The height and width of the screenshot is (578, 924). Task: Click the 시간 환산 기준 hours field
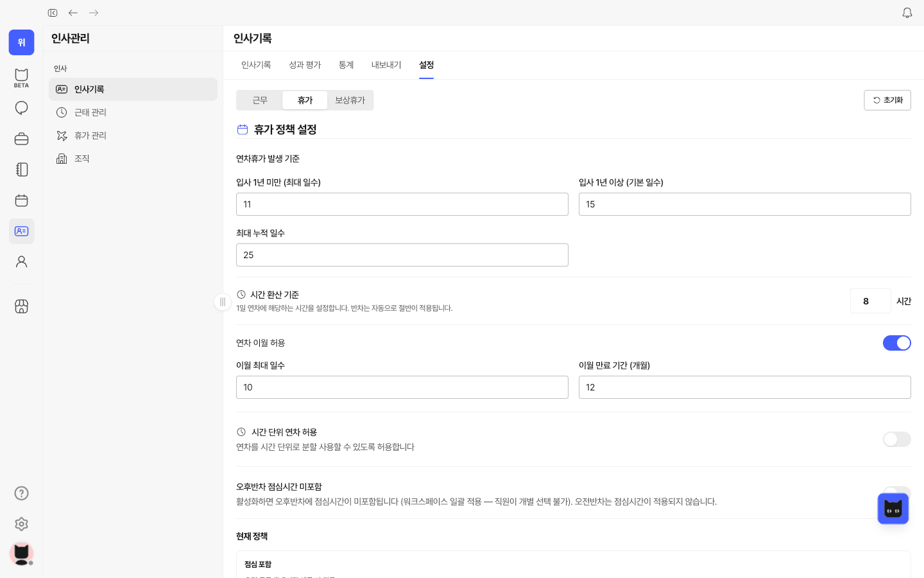pos(871,301)
